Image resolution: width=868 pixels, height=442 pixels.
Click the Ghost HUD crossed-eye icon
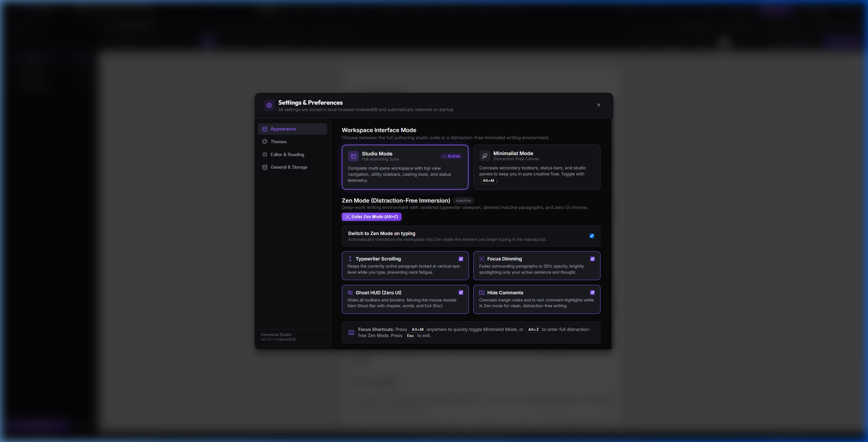click(x=350, y=293)
